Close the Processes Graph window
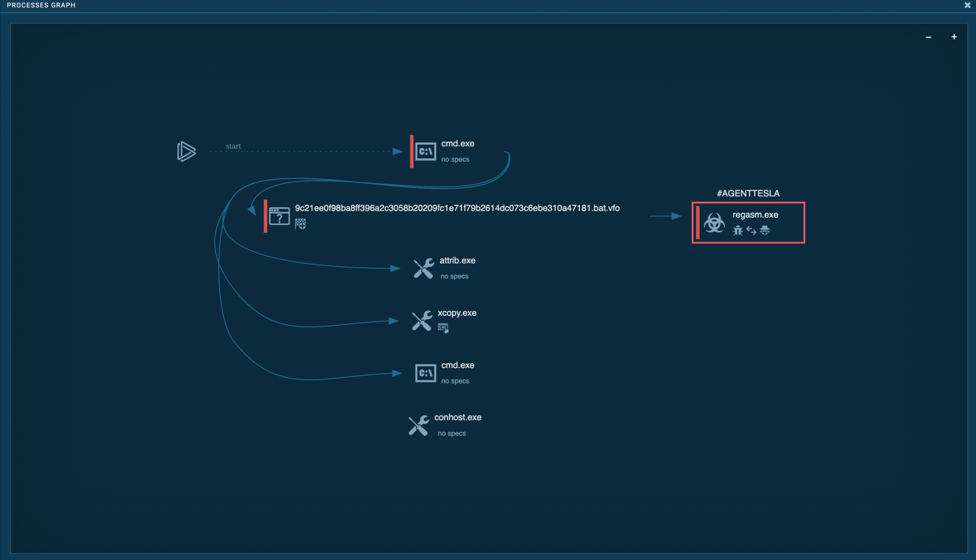976x560 pixels. pos(968,5)
